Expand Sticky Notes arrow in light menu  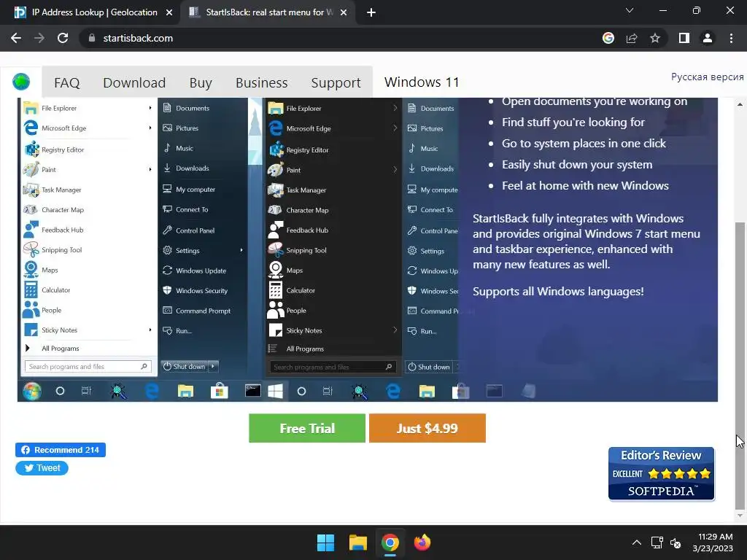coord(150,330)
